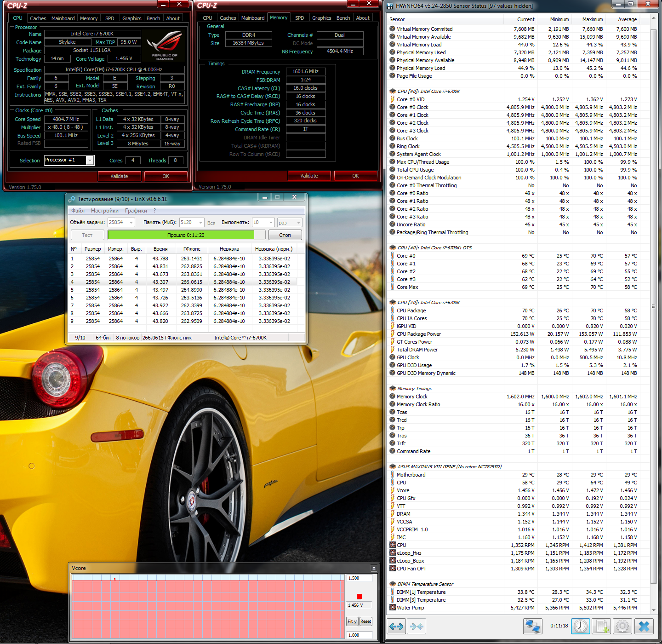The height and width of the screenshot is (644, 662).
Task: Click the blue X close-sensors icon in HWiNFO
Action: [644, 626]
